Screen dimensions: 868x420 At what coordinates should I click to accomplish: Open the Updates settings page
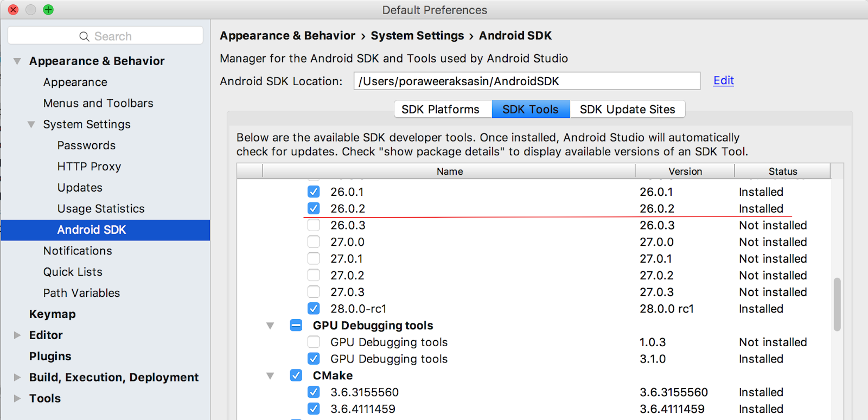tap(80, 188)
